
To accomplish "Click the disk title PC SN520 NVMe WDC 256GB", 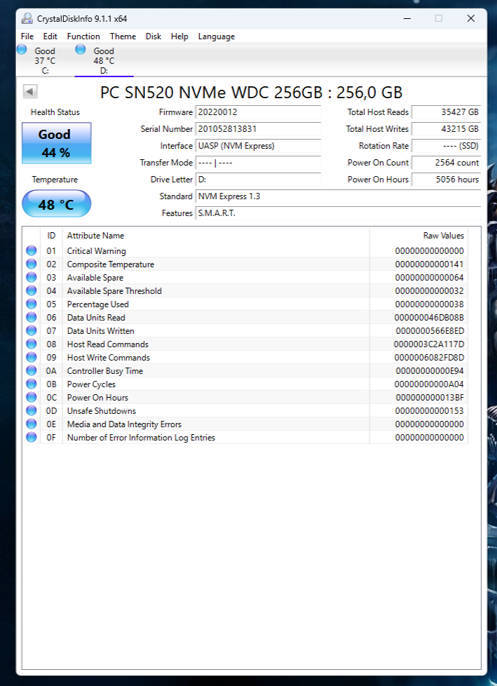I will [x=251, y=92].
